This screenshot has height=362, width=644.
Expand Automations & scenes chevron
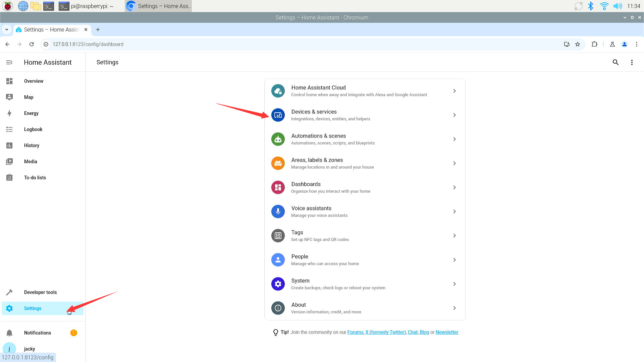click(454, 139)
